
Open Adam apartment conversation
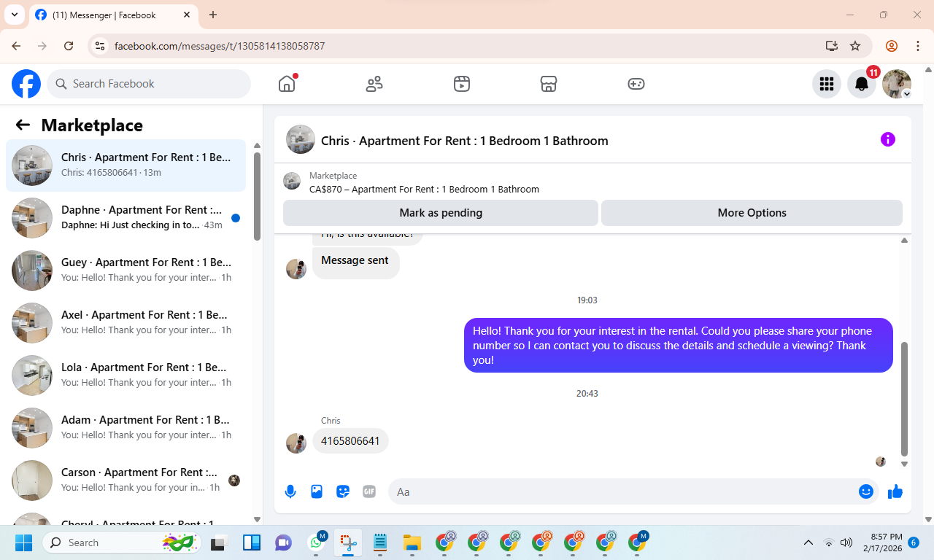click(126, 428)
